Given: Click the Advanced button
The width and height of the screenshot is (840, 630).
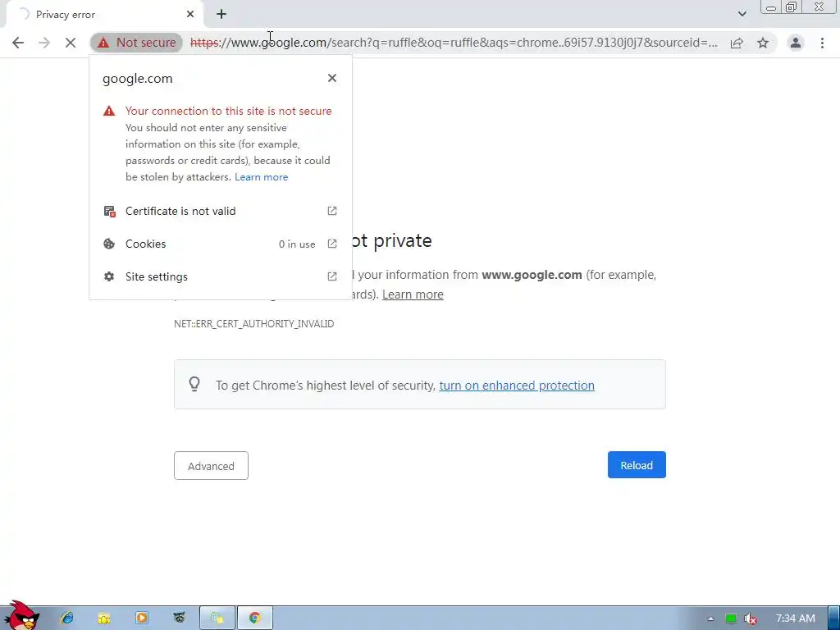Looking at the screenshot, I should [x=211, y=466].
